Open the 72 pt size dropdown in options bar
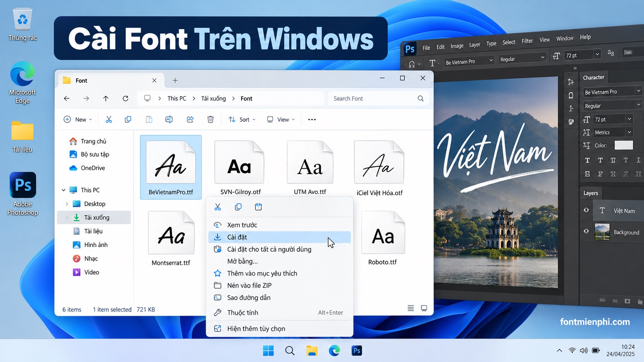 [597, 54]
